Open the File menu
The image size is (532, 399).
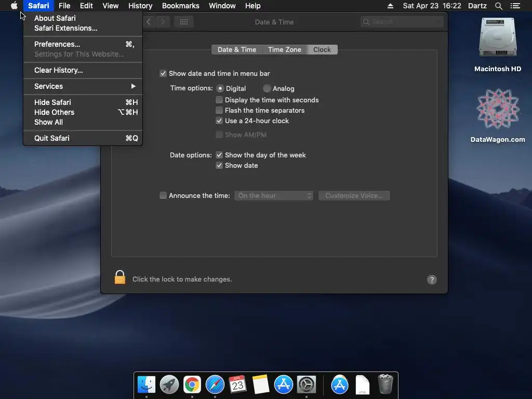tap(64, 6)
